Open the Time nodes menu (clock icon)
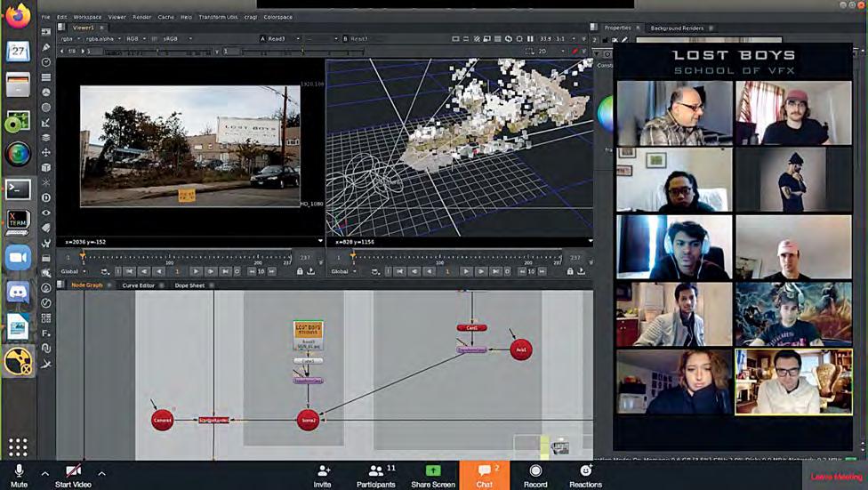This screenshot has height=490, width=868. 46,62
